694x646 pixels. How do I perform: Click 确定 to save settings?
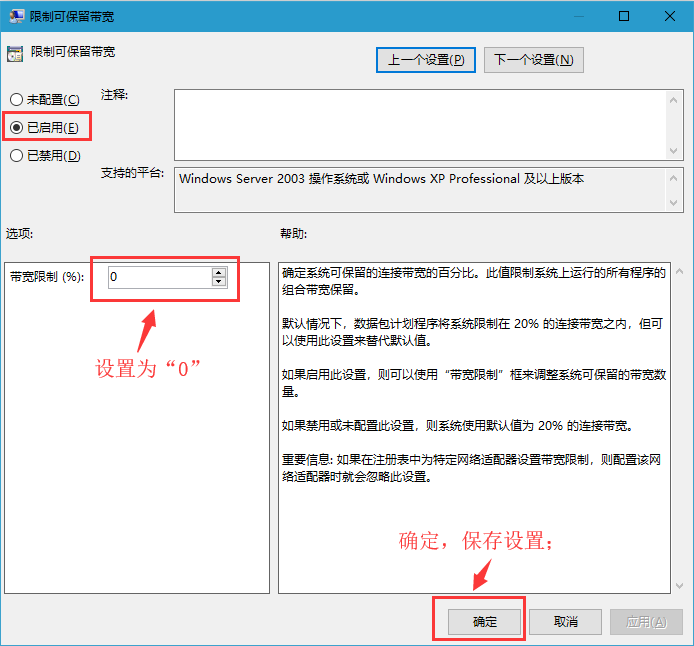[484, 621]
